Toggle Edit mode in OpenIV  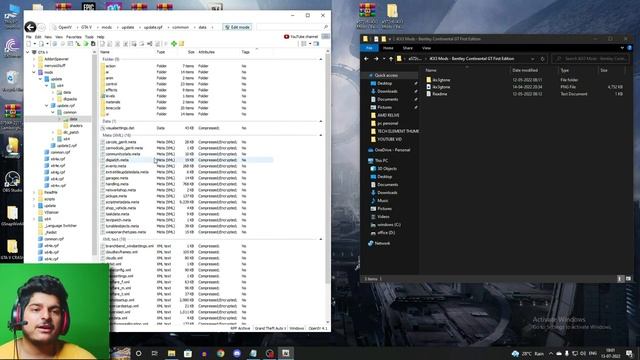point(237,27)
